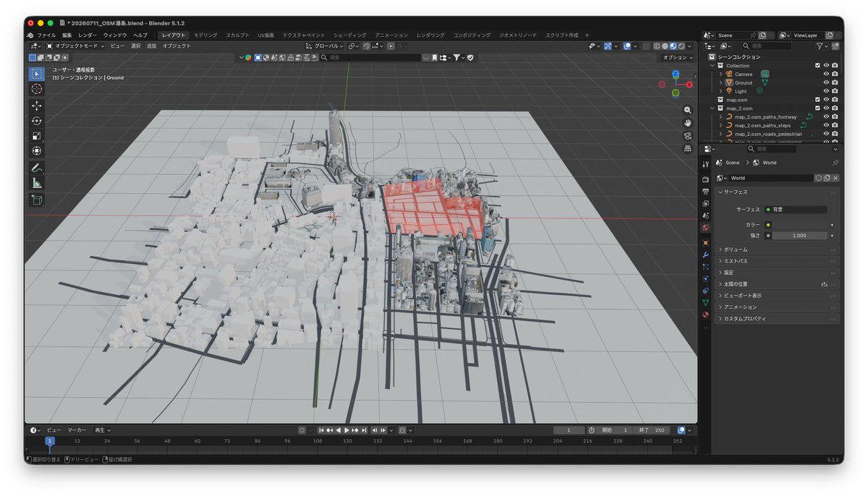The width and height of the screenshot is (868, 496).
Task: Open the Output properties tab
Action: 705,191
